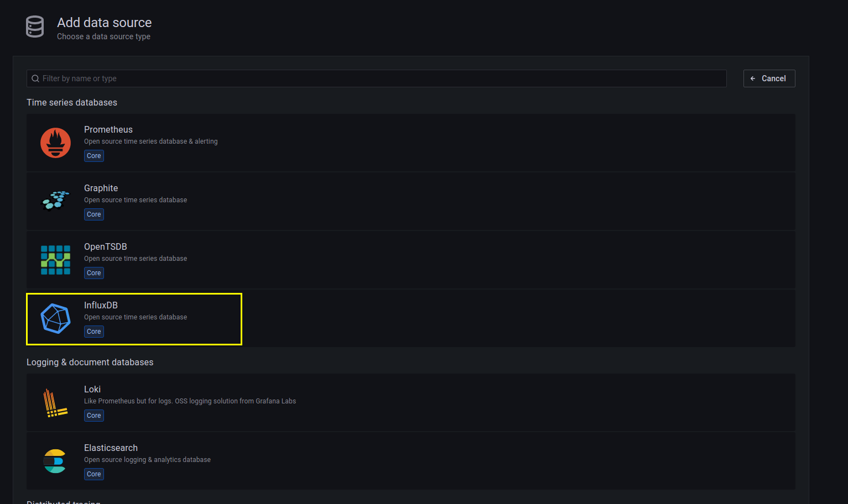Click the search magnifier icon in filter box
848x504 pixels.
pos(35,78)
